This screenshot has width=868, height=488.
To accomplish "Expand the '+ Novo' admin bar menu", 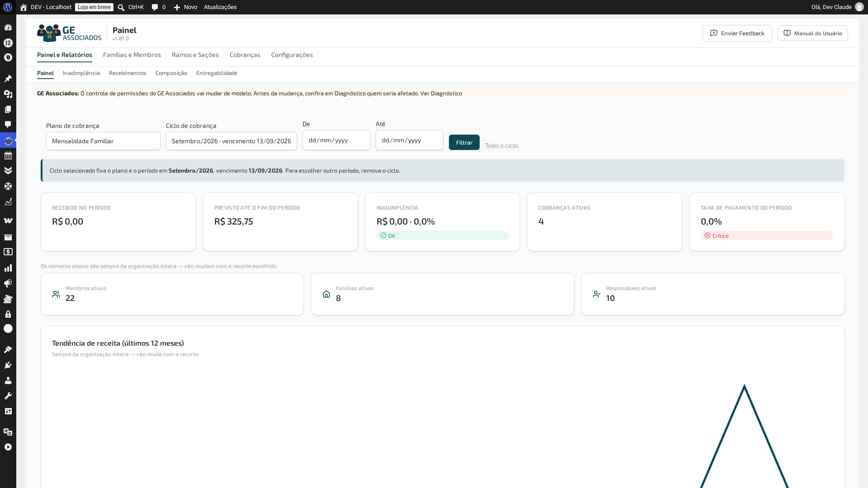I will tap(185, 7).
